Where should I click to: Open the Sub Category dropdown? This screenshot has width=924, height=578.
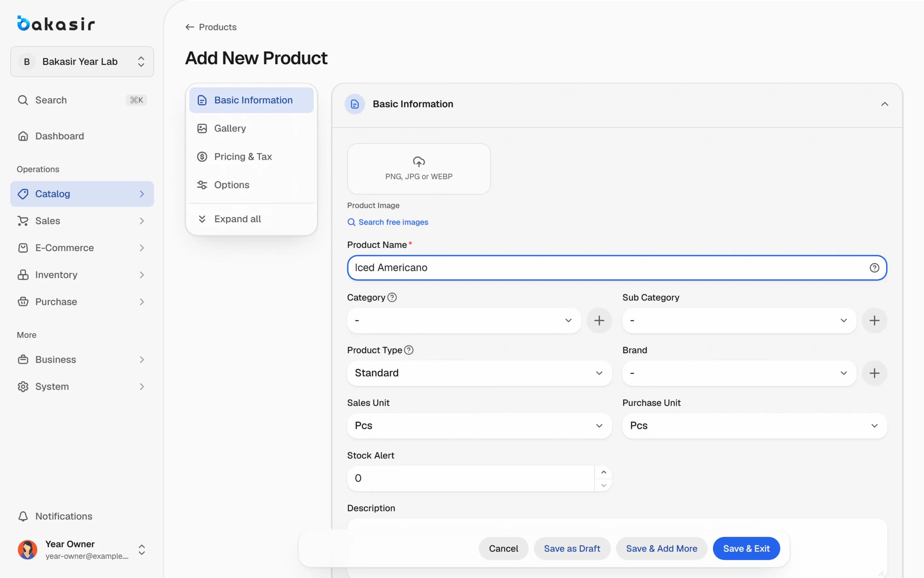tap(739, 320)
